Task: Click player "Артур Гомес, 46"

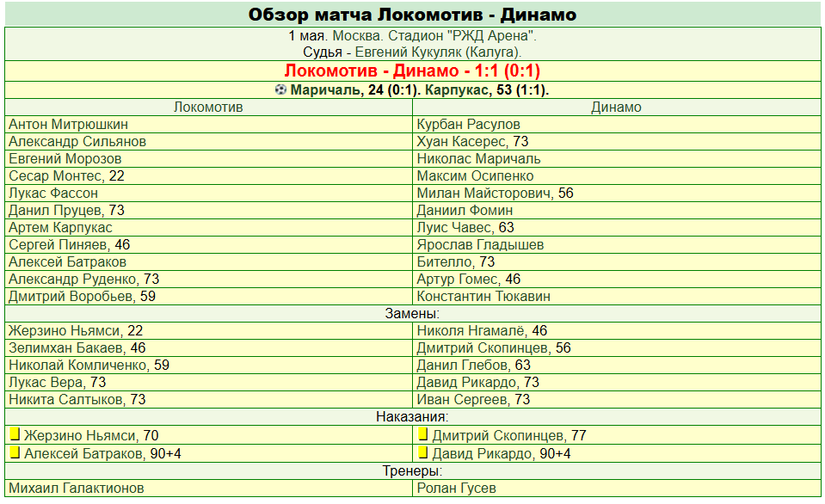Action: [x=469, y=279]
